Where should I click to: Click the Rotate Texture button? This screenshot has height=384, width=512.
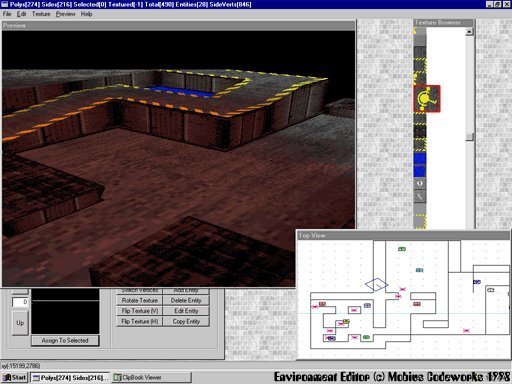click(x=140, y=300)
